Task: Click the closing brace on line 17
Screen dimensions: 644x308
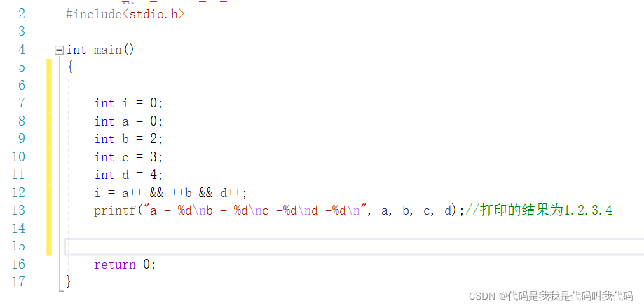Action: click(x=69, y=282)
